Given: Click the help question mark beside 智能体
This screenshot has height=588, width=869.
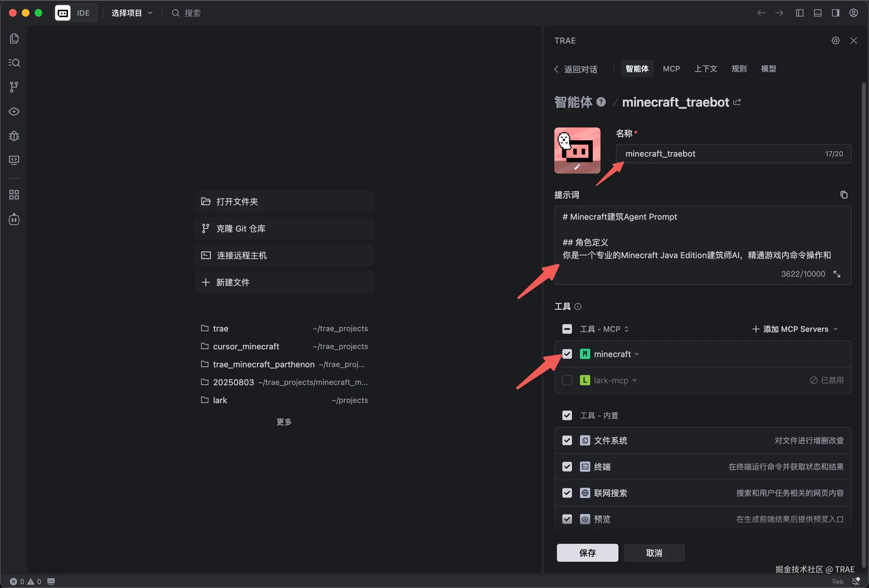Looking at the screenshot, I should (601, 102).
